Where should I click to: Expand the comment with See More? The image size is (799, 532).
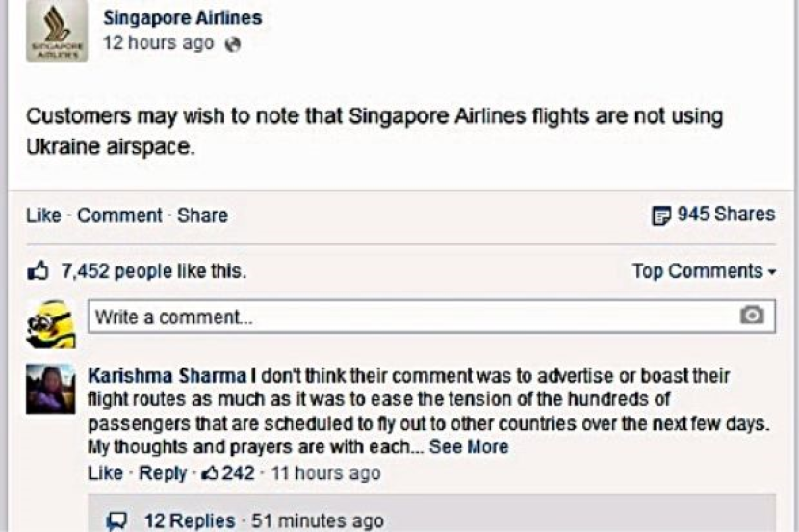(469, 447)
